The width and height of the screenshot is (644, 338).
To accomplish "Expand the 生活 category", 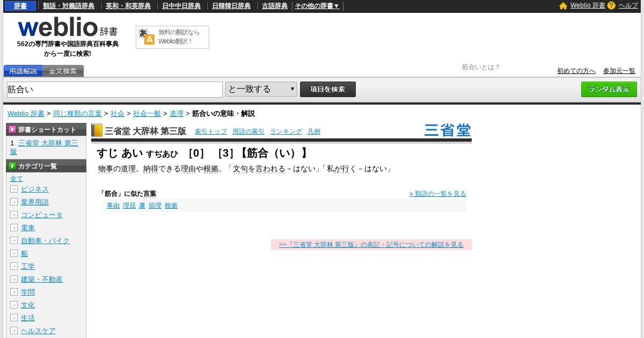I will (14, 318).
